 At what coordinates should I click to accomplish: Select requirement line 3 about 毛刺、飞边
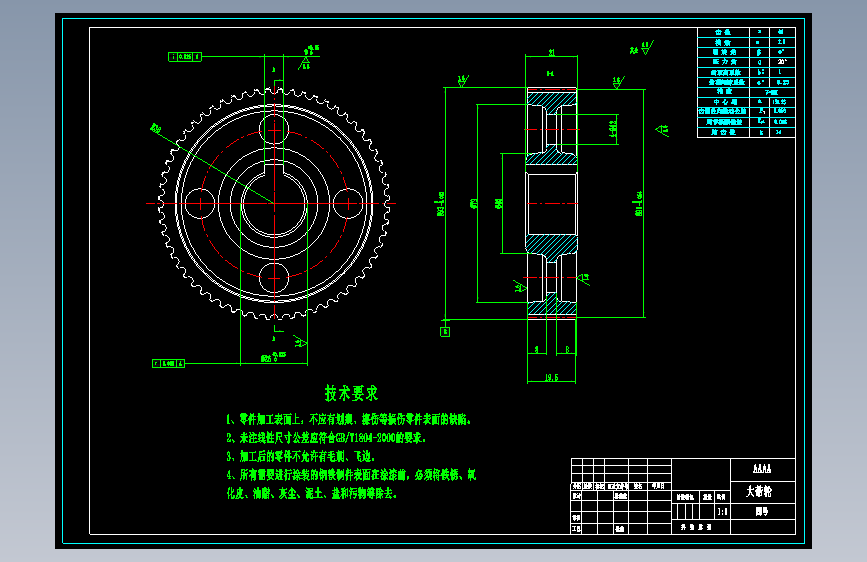[301, 456]
